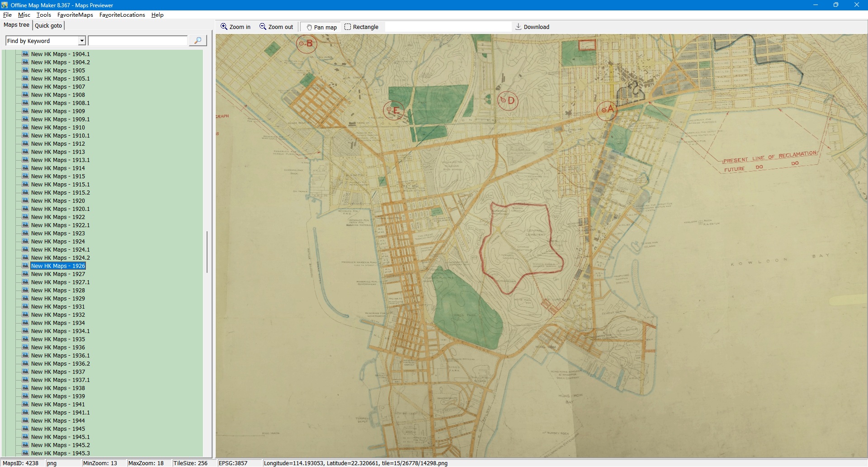Click map icon beside New HK Maps - 1920

point(25,200)
